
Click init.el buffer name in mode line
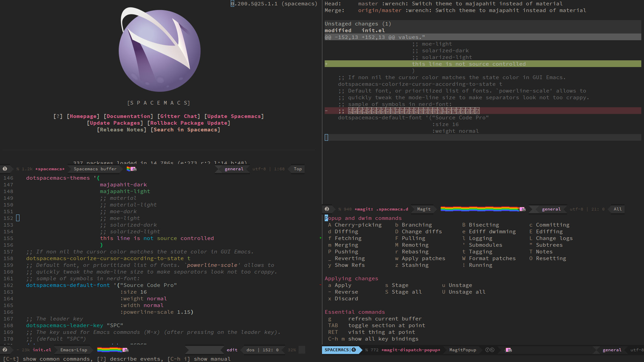point(42,350)
